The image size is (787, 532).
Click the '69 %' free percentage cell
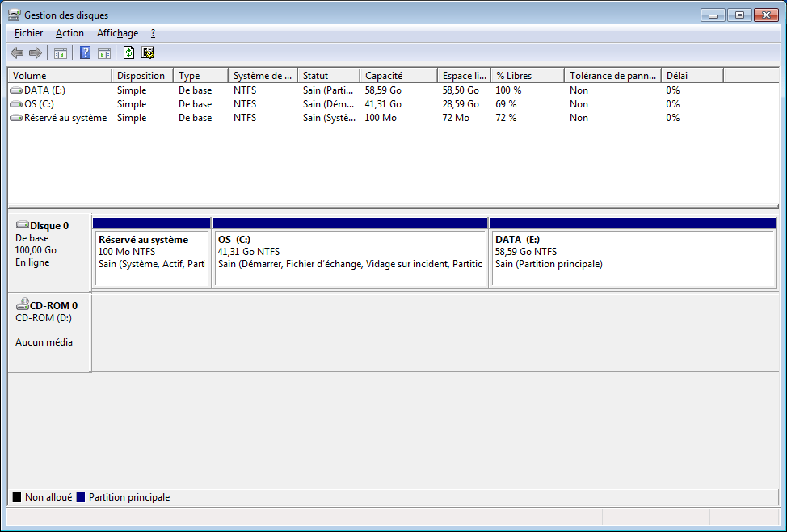pos(506,104)
